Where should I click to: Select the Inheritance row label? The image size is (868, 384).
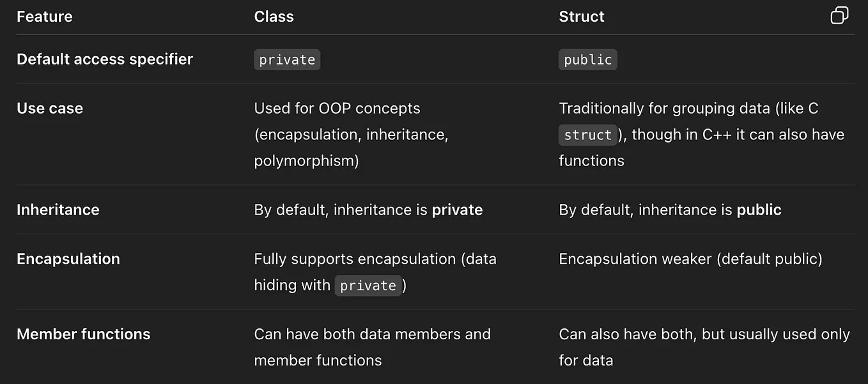58,210
